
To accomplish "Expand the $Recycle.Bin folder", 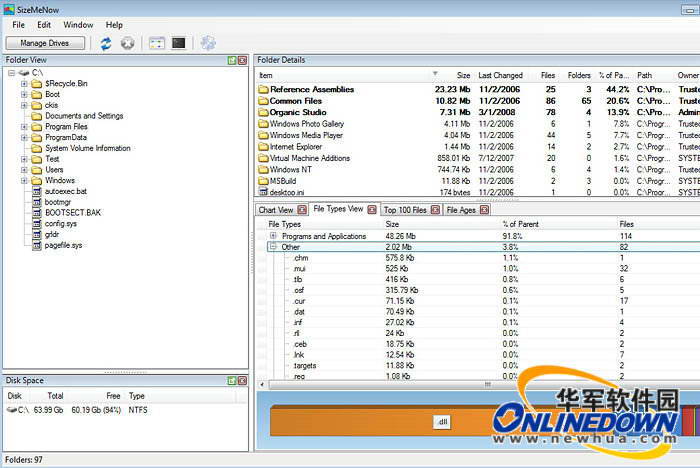I will click(x=25, y=84).
